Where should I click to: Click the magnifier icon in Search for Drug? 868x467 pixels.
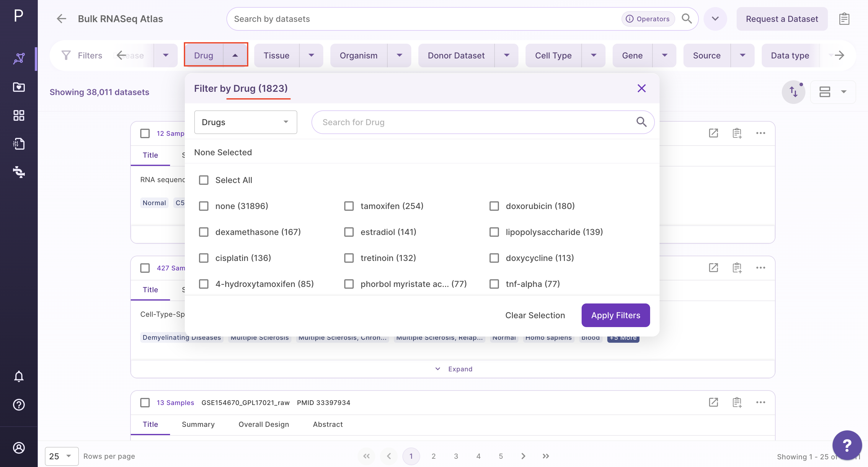[641, 122]
